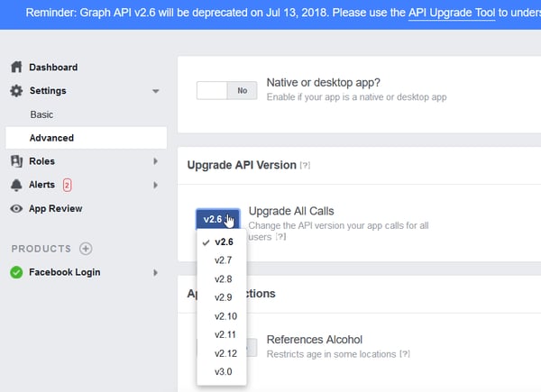
Task: Click the PRODUCTS heading text
Action: pyautogui.click(x=41, y=249)
